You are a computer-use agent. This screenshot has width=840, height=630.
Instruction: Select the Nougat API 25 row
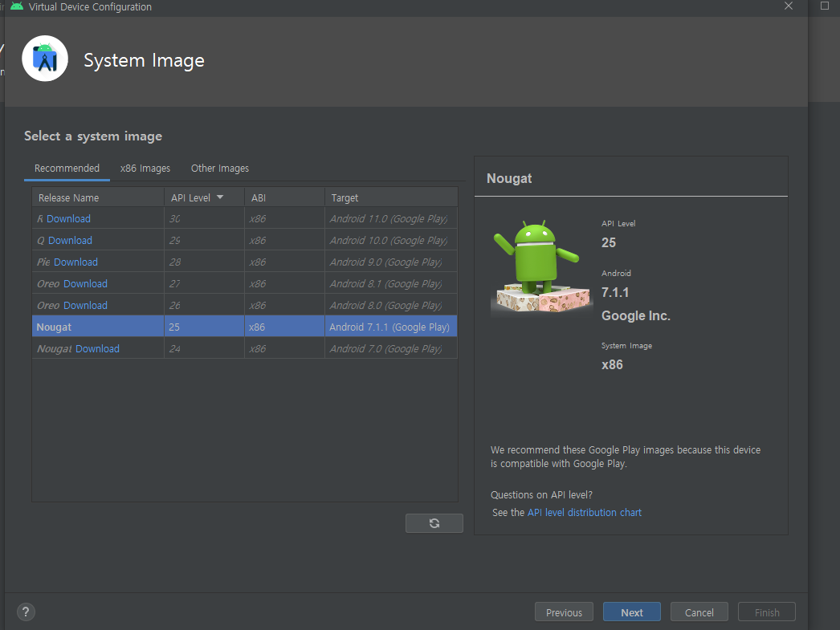click(x=244, y=327)
